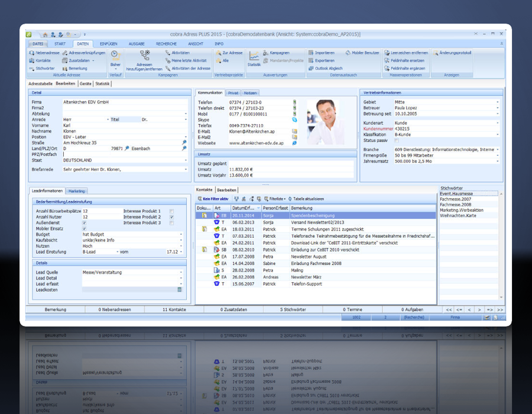Click Importieren in Datenaustausch
Screen dimensions: 532x414
tap(322, 53)
